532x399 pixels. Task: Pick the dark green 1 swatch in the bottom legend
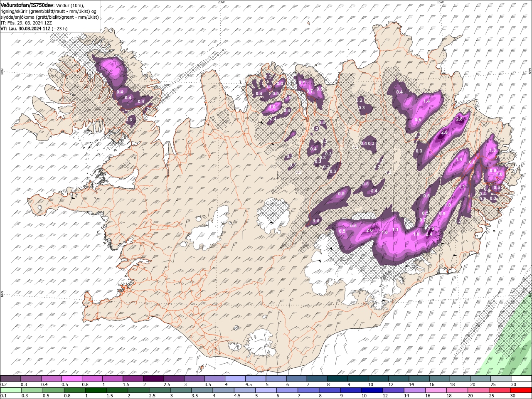(x=96, y=390)
